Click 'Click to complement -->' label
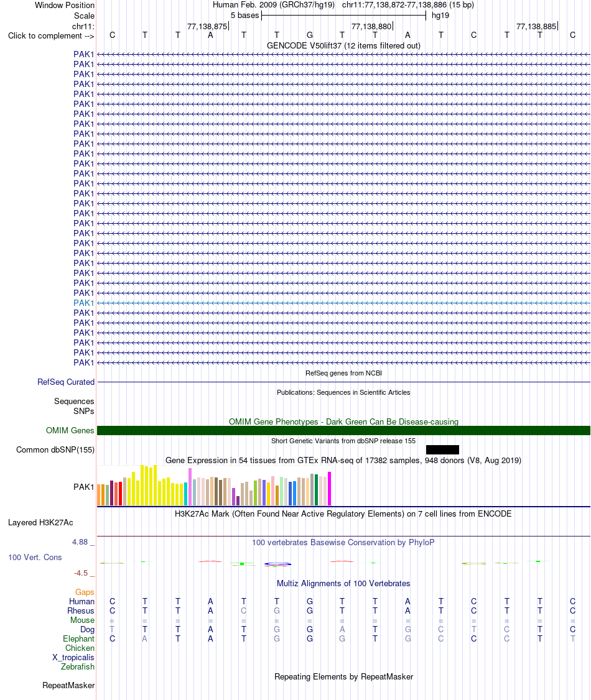Viewport: 591px width, 700px height. tap(51, 35)
